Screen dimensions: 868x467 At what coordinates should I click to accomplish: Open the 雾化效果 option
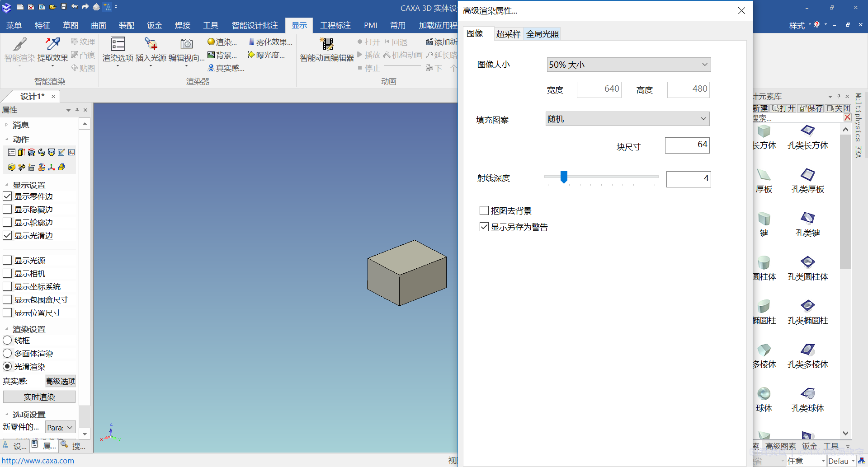click(x=270, y=42)
